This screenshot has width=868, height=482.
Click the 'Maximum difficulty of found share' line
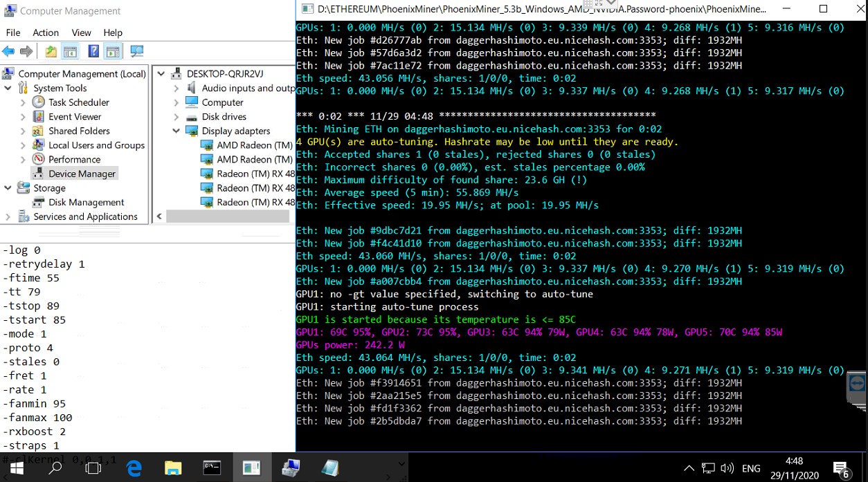441,180
